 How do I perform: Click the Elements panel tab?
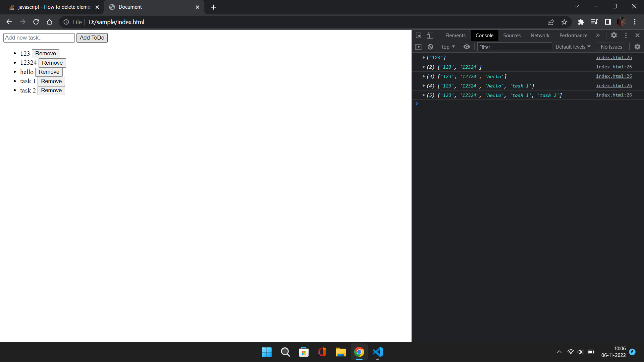455,35
